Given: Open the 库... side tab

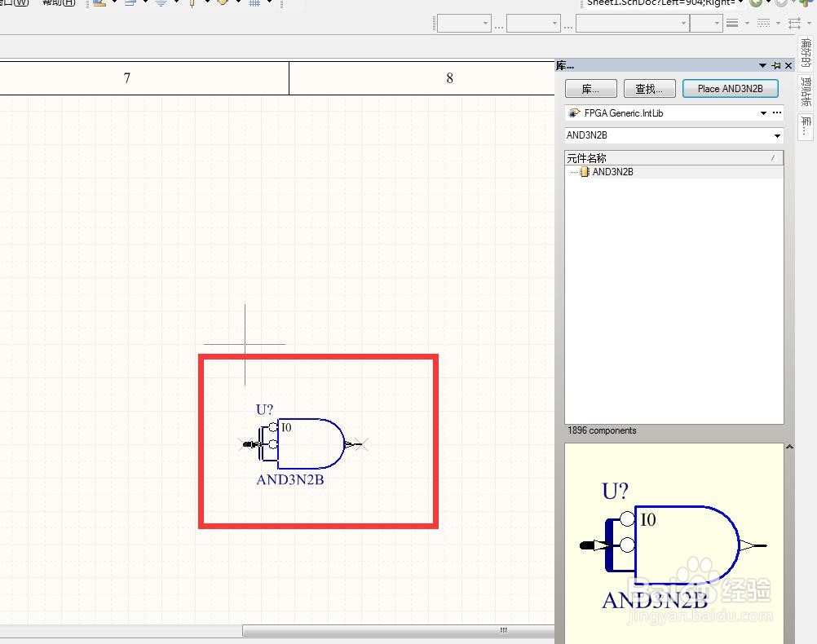Looking at the screenshot, I should pyautogui.click(x=806, y=126).
